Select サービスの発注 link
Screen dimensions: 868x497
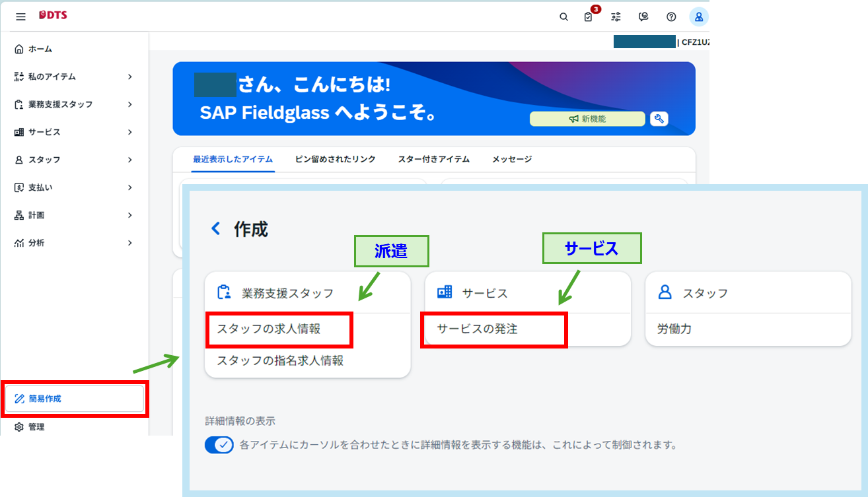tap(477, 329)
